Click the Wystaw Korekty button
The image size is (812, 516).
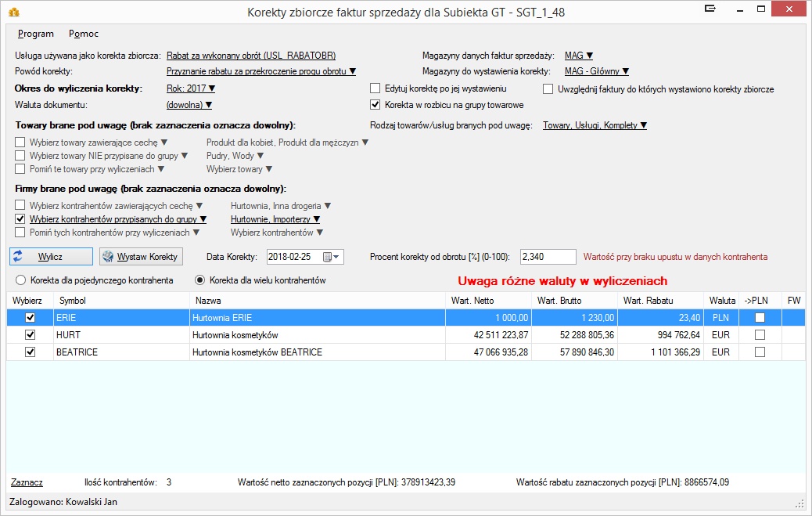click(x=141, y=256)
